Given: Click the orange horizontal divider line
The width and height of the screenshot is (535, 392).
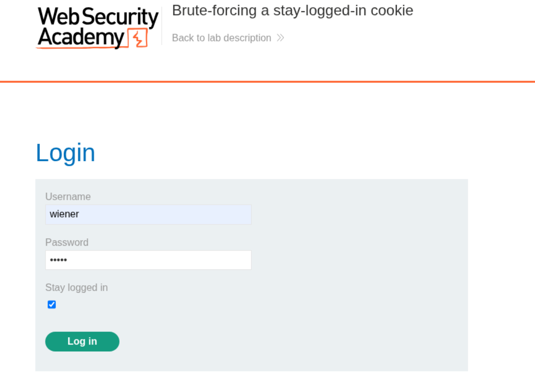Looking at the screenshot, I should click(x=267, y=82).
